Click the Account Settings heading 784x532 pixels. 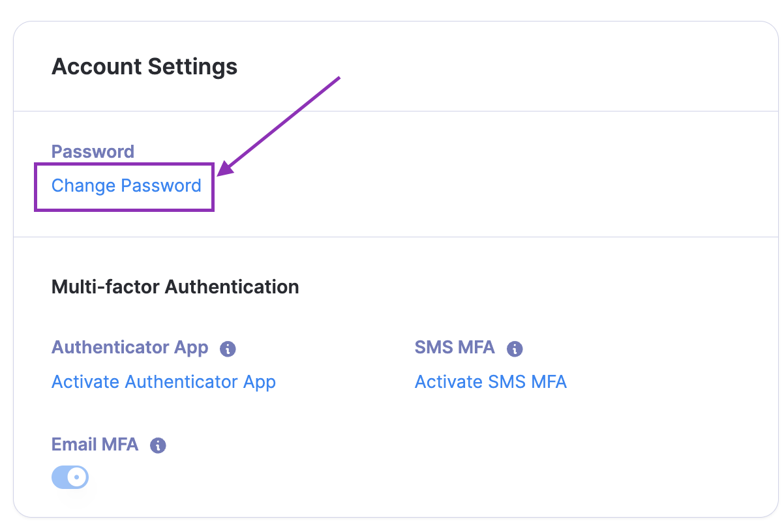pos(144,66)
